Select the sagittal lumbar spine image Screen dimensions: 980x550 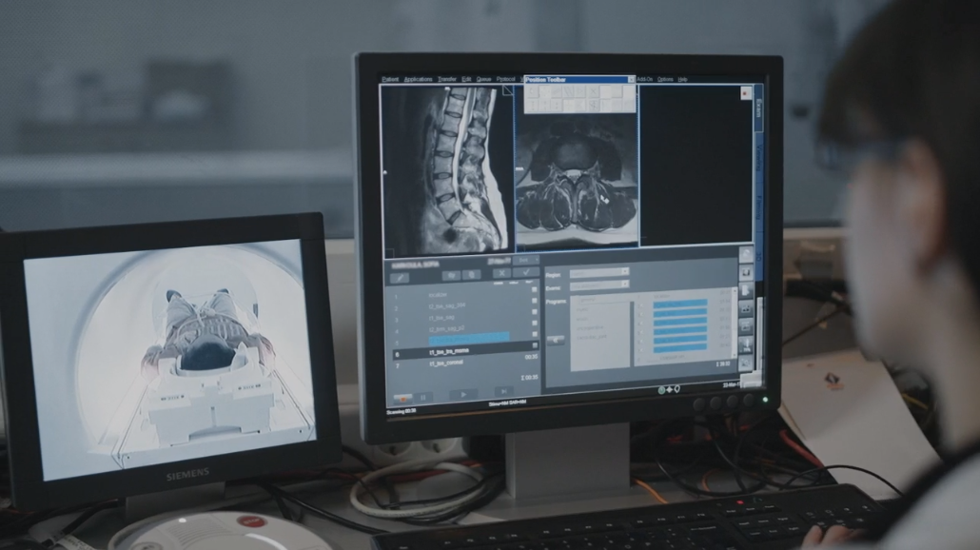coord(447,170)
